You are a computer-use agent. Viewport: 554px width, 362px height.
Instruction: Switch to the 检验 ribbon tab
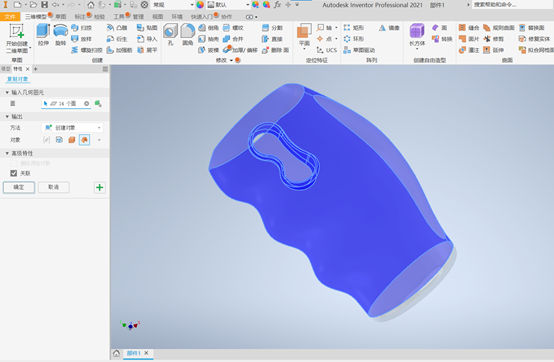[99, 17]
